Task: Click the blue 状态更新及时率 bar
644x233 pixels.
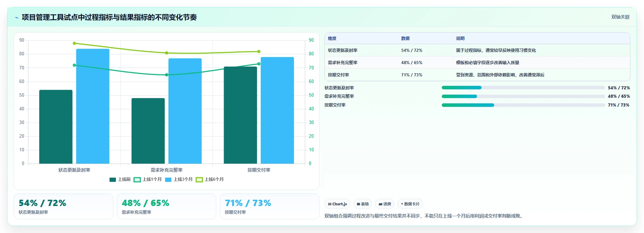Action: point(93,106)
